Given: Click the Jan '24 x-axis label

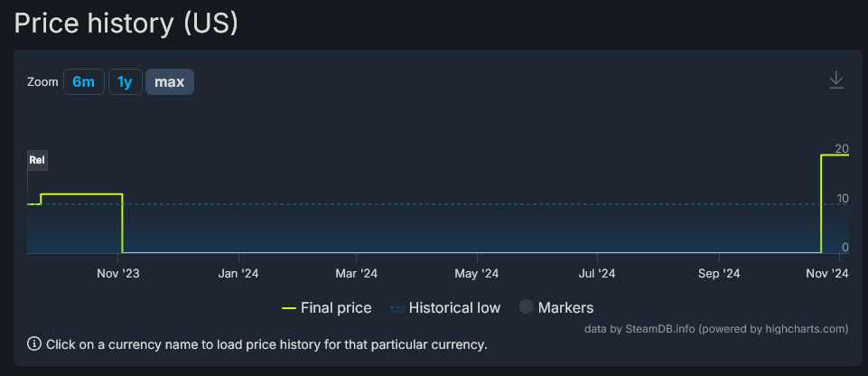Looking at the screenshot, I should pos(238,273).
